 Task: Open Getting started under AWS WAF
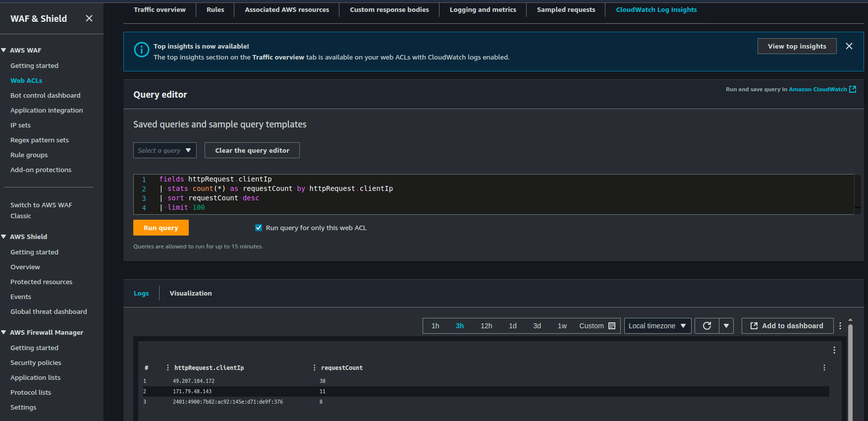[x=34, y=65]
